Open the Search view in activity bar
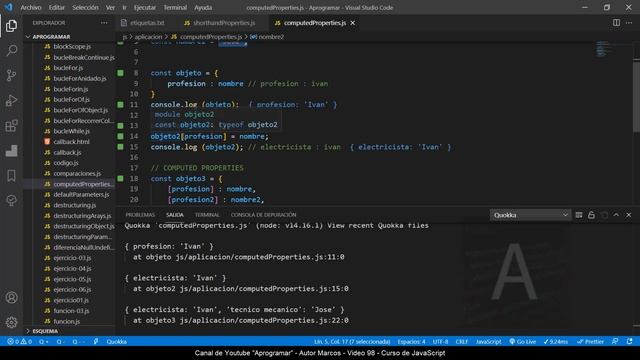Viewport: 640px width, 360px height. 11,51
